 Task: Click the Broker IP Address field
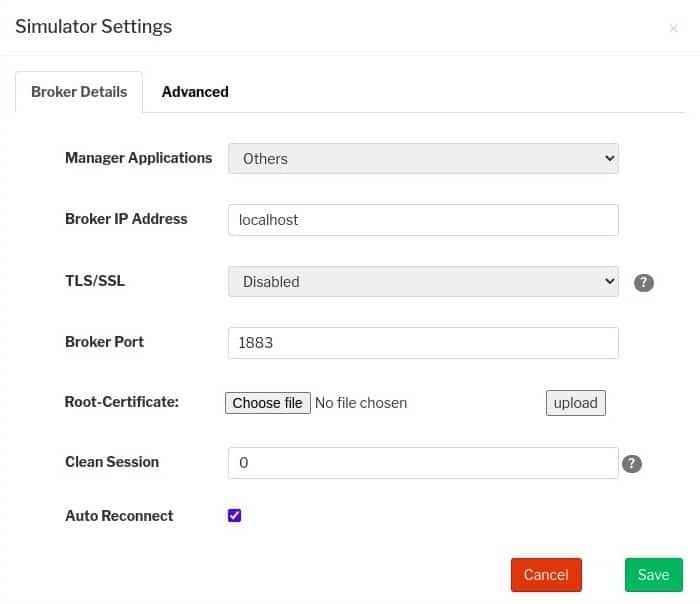point(423,220)
